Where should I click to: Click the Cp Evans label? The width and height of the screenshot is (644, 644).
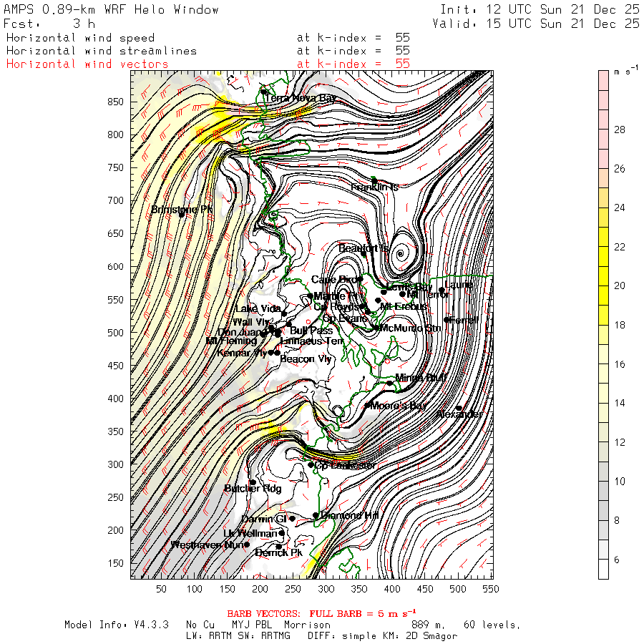point(346,318)
